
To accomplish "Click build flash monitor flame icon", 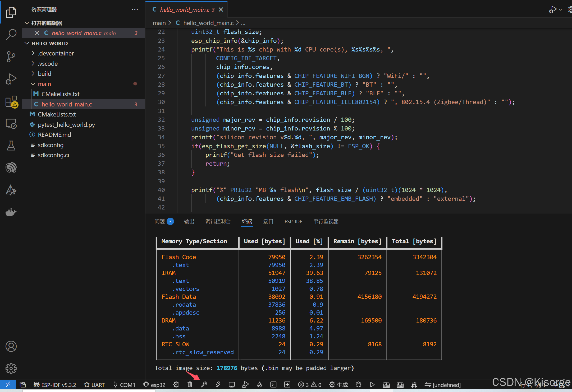I will click(x=259, y=385).
